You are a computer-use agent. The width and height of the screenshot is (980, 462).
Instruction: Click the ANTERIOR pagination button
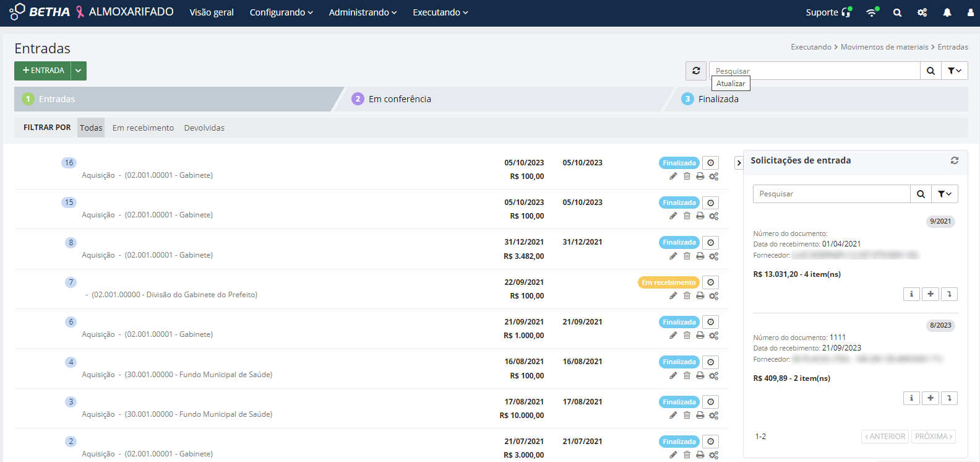coord(885,437)
